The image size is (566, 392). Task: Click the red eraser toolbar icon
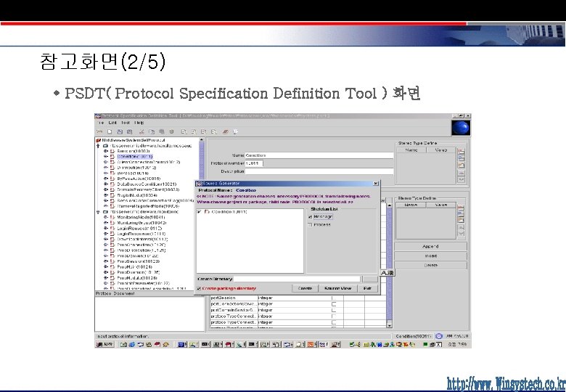point(226,132)
